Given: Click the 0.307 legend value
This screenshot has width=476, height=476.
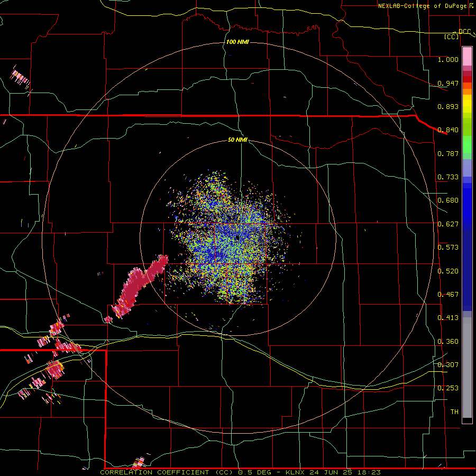Looking at the screenshot, I should coord(448,365).
